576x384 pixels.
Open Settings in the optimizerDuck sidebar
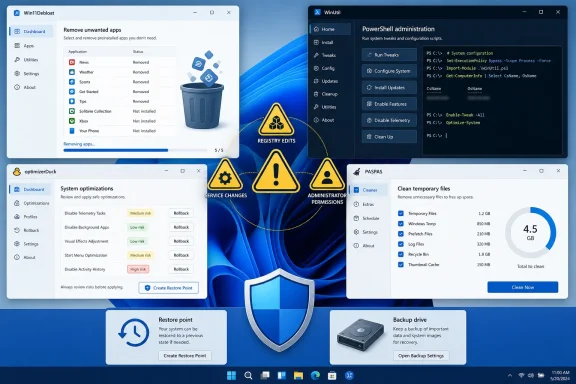(x=26, y=244)
